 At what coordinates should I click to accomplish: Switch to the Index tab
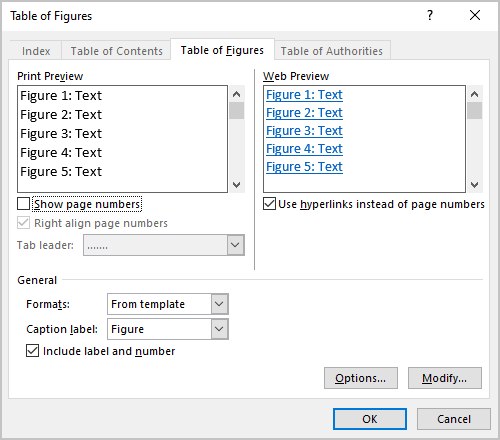[36, 51]
